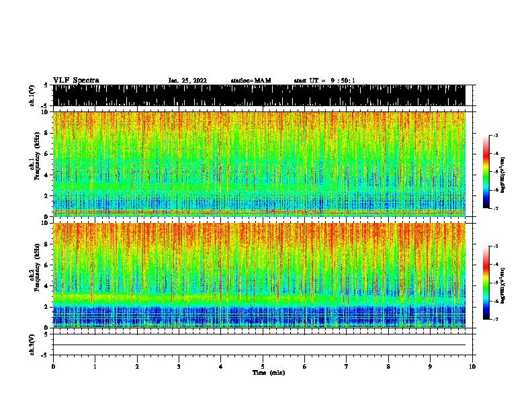
Task: Click time axis tick label "6"
Action: pyautogui.click(x=304, y=367)
